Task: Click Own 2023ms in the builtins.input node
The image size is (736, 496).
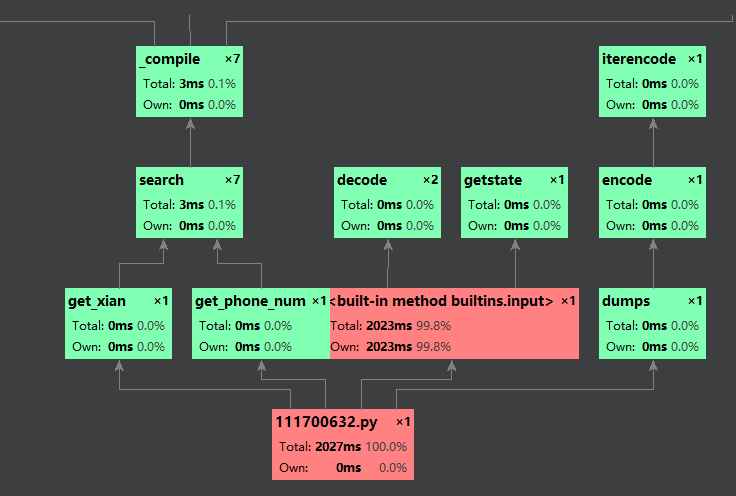Action: coord(390,347)
